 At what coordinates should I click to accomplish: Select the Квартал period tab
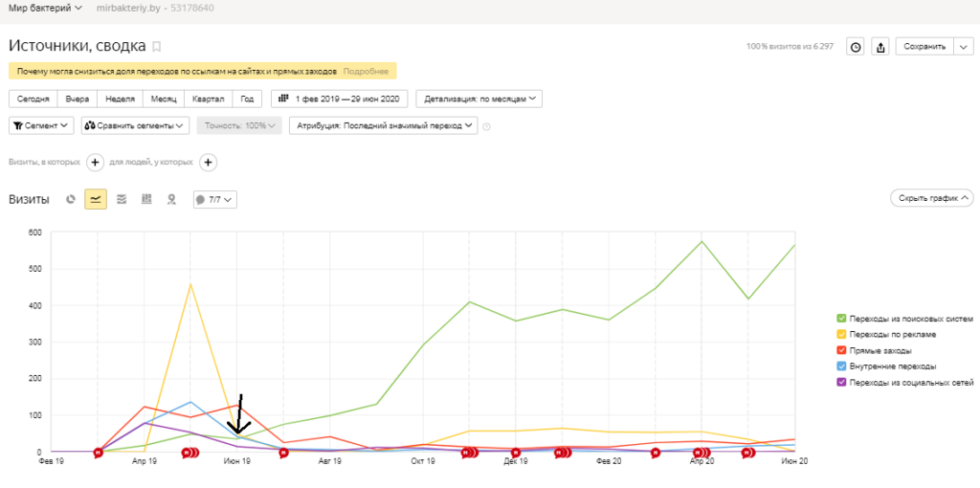[209, 99]
